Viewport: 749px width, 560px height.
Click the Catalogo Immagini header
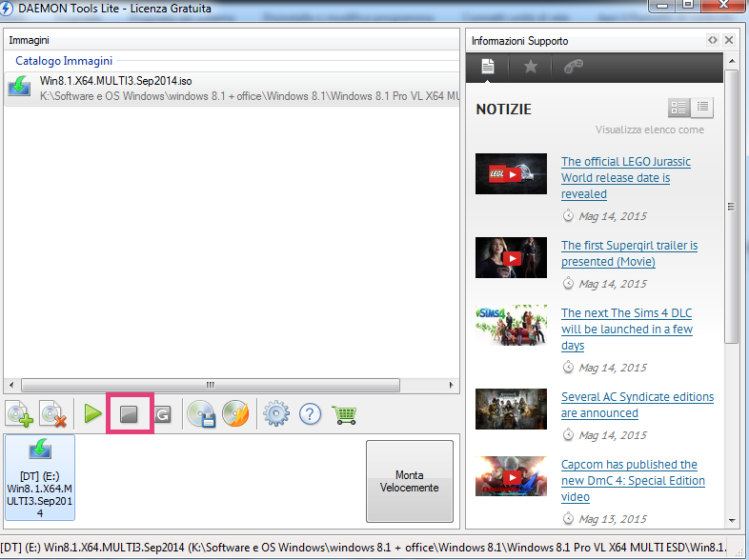(64, 61)
